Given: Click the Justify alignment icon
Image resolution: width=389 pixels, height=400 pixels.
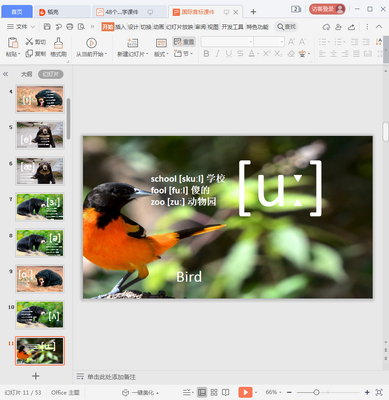Looking at the screenshot, I should click(356, 54).
